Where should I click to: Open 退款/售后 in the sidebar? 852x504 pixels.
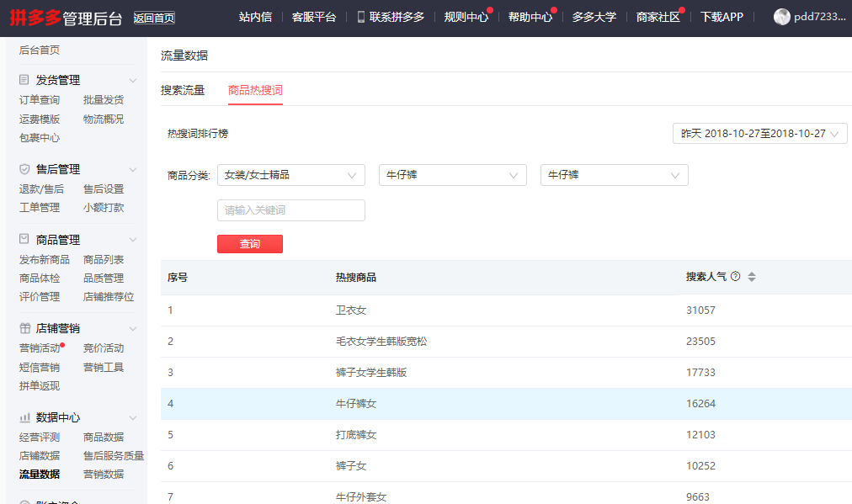[41, 189]
